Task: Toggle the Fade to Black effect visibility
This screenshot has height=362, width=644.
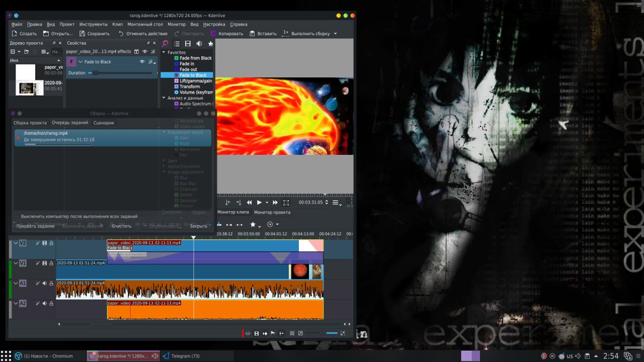Action: tap(142, 62)
